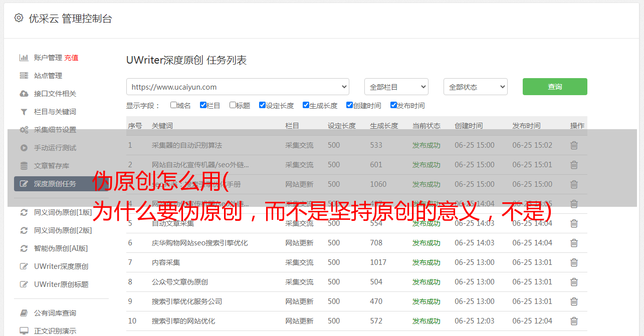Image resolution: width=644 pixels, height=336 pixels.
Task: Open the 全部栏目 dropdown
Action: 396,87
